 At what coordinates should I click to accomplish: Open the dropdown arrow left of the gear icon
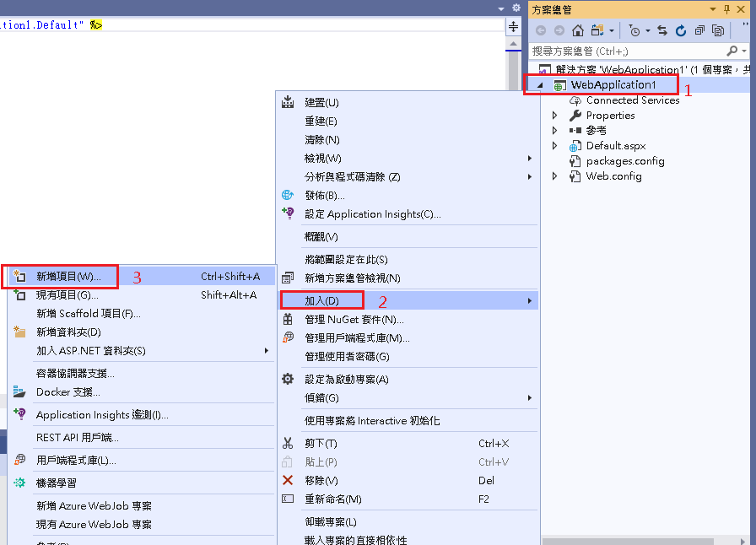pyautogui.click(x=501, y=8)
